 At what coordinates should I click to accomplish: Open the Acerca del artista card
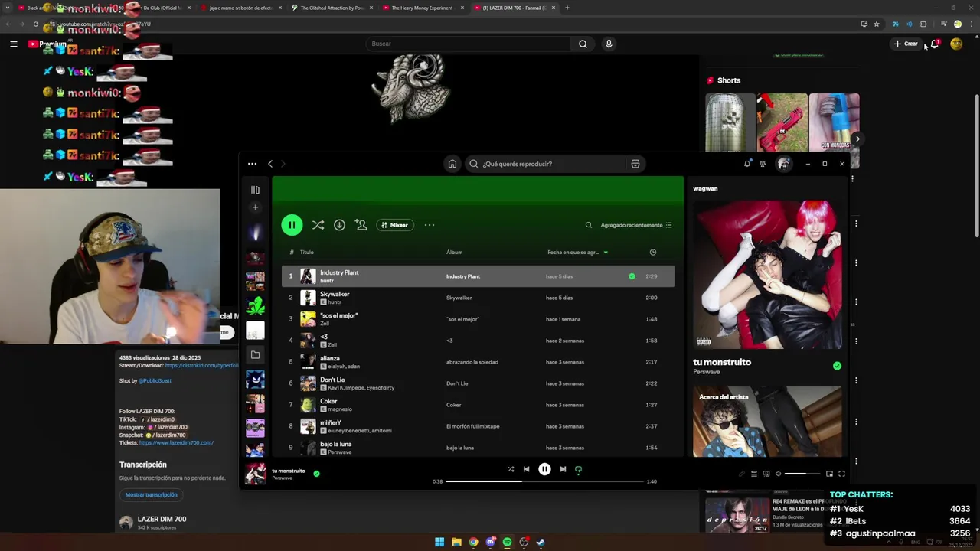click(x=767, y=421)
